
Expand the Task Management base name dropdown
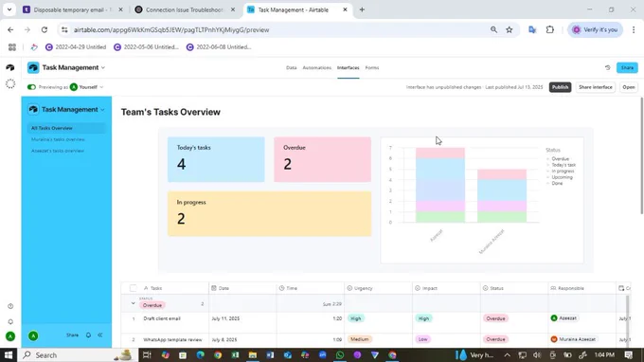click(103, 67)
